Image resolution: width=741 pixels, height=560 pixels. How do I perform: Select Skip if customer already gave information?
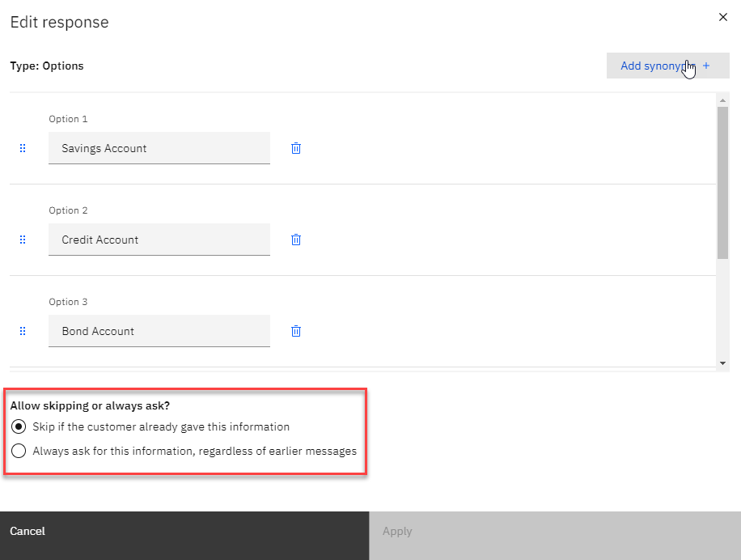[x=19, y=426]
